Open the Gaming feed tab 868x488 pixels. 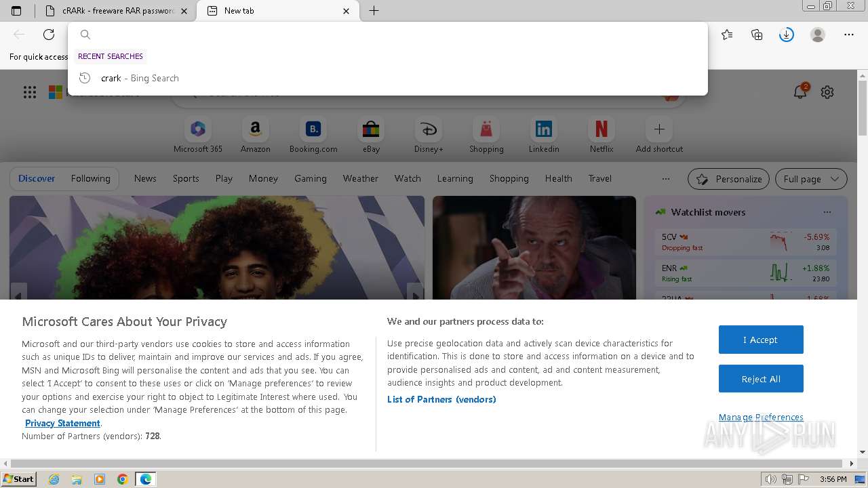pos(311,178)
